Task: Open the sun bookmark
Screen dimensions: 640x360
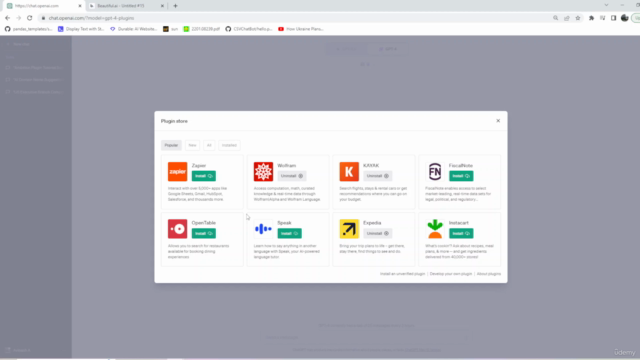Action: point(171,29)
